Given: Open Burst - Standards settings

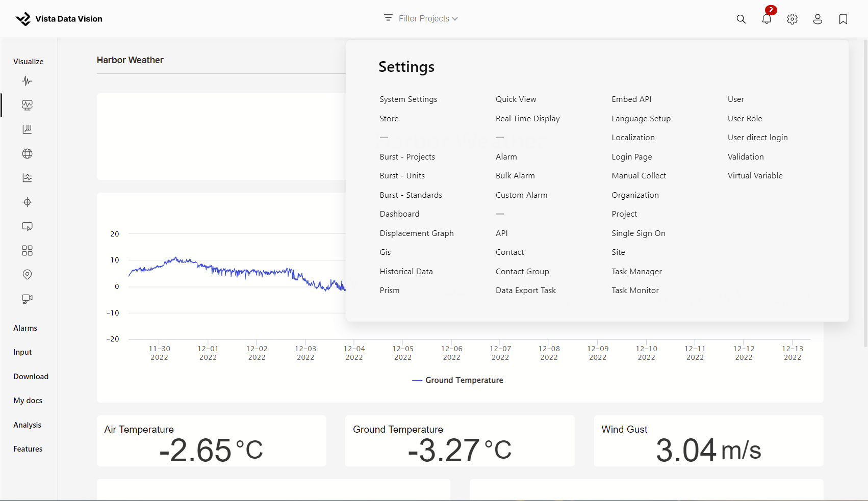Looking at the screenshot, I should pos(411,195).
